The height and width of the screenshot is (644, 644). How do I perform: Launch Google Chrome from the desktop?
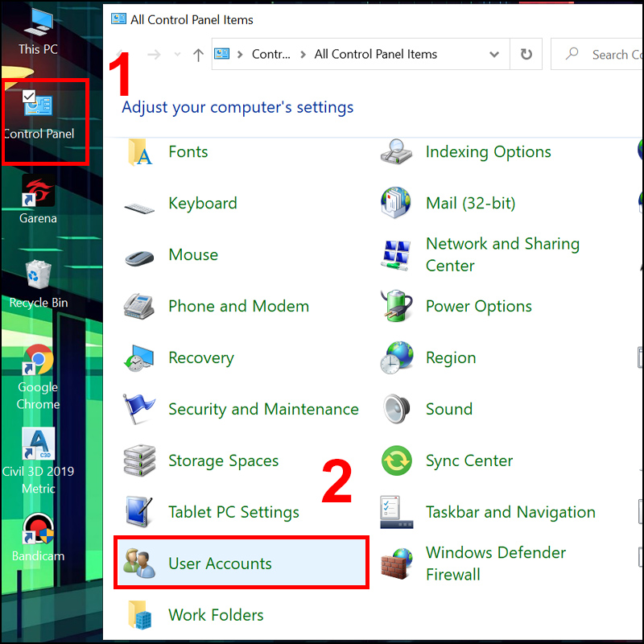tap(37, 360)
